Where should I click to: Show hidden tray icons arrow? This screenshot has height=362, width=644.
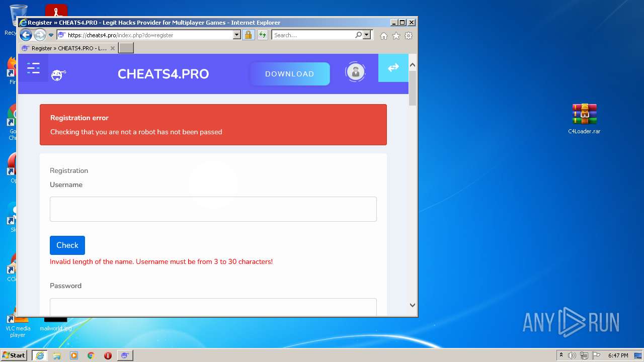pos(561,355)
